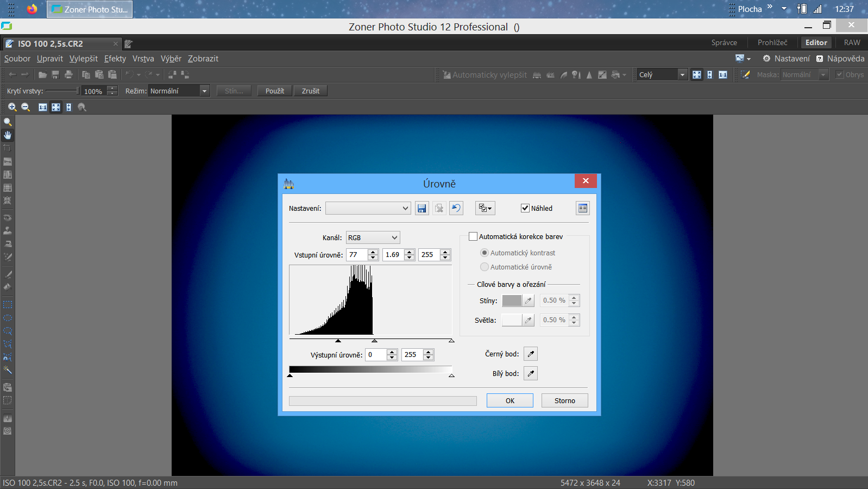This screenshot has height=489, width=868.
Task: Enable Automatická korekce barev checkbox
Action: click(473, 236)
